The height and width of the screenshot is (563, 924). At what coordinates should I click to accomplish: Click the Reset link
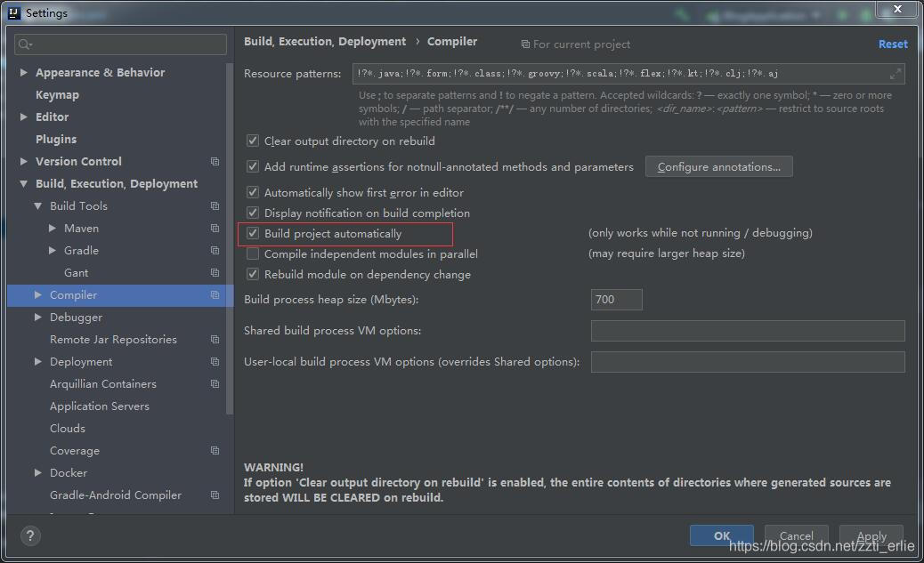point(892,44)
